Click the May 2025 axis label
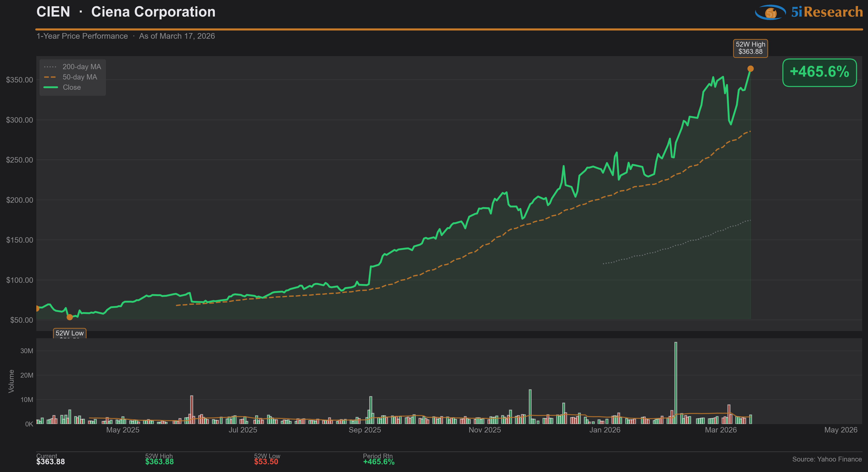The image size is (868, 472). click(123, 430)
